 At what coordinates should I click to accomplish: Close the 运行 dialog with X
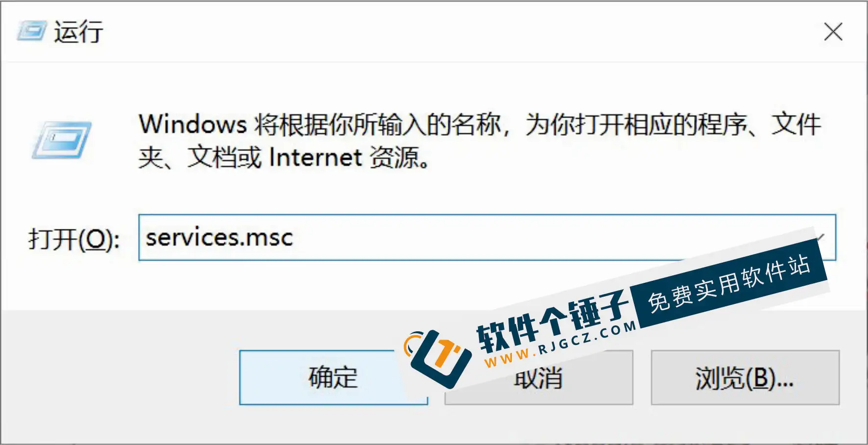pos(833,32)
